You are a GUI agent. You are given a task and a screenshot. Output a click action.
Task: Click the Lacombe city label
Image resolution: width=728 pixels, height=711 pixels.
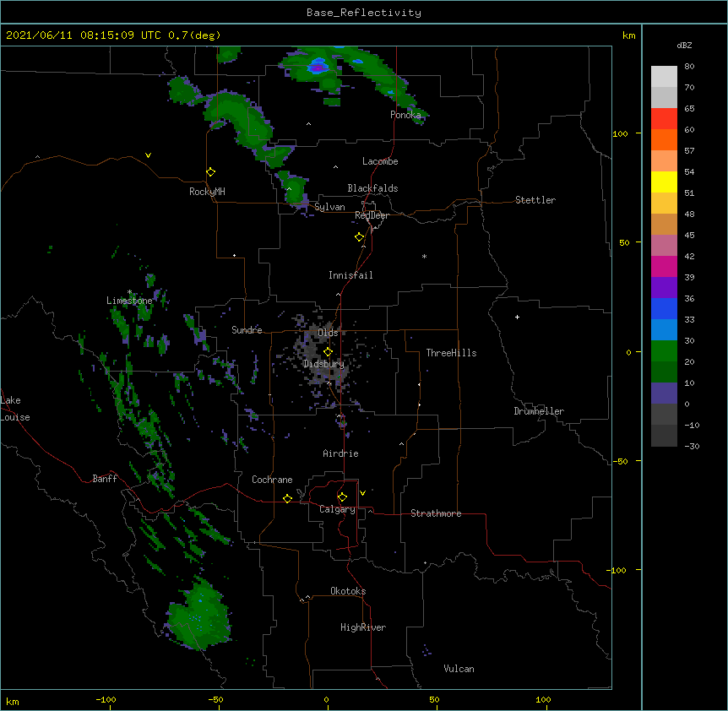coord(380,161)
